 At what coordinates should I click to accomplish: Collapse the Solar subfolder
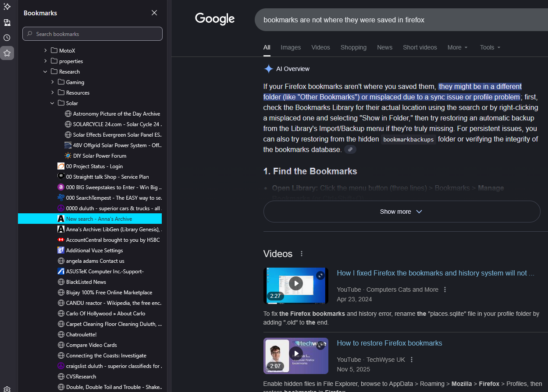pyautogui.click(x=53, y=103)
